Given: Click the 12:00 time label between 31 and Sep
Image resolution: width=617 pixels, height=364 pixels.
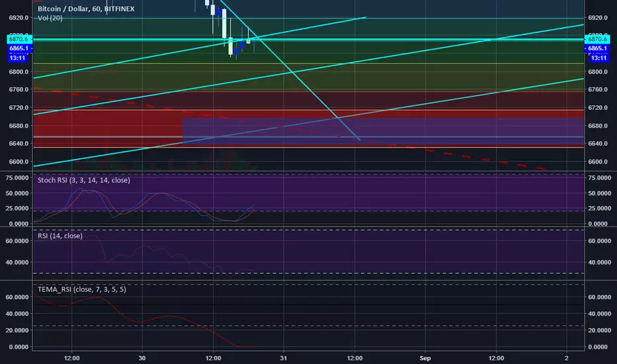Looking at the screenshot, I should tap(355, 358).
